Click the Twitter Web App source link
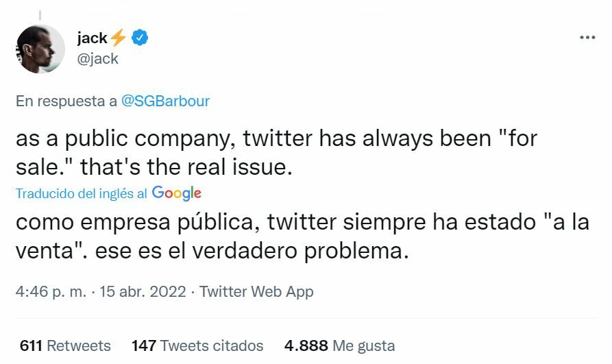612x364 pixels. tap(256, 291)
